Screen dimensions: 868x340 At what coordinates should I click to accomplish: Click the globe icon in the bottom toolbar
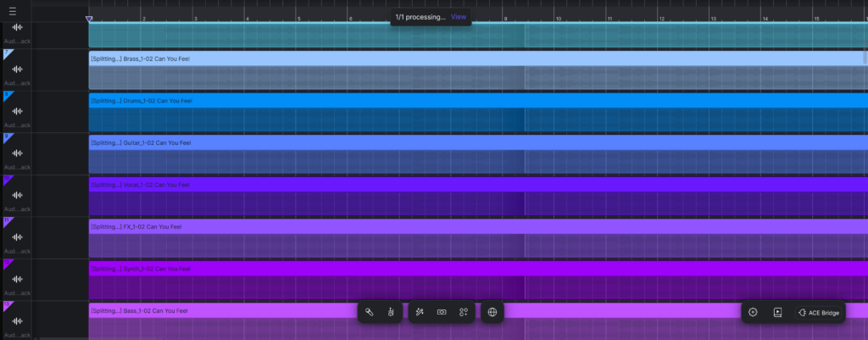(492, 312)
